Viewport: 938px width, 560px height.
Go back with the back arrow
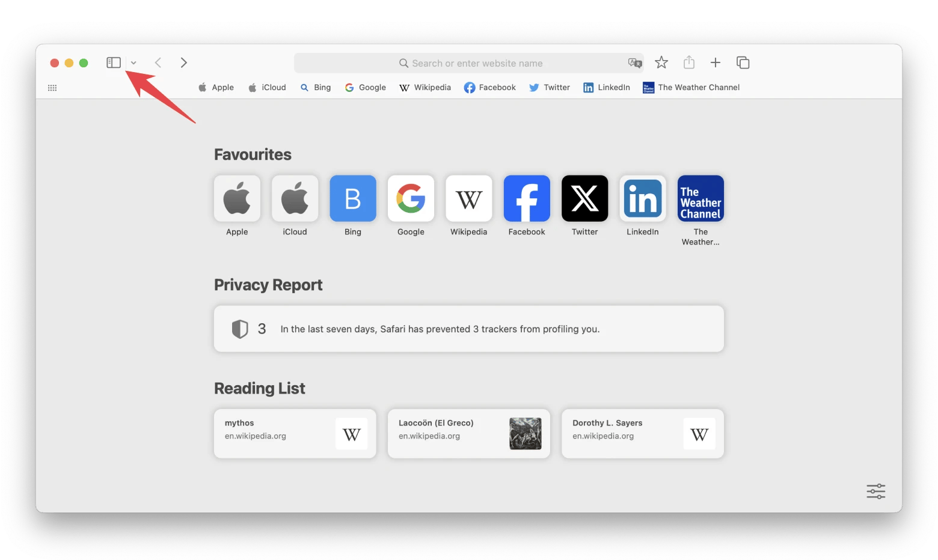tap(158, 62)
